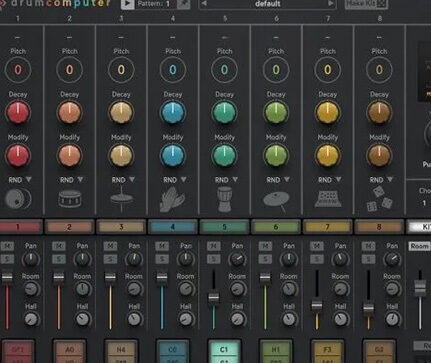
Task: Click the Pan knob on channel 1
Action: [x=31, y=259]
